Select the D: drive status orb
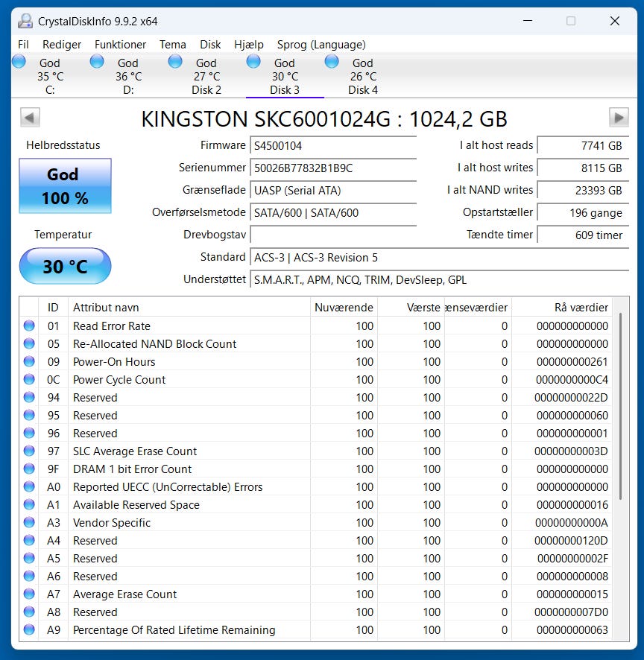This screenshot has height=660, width=644. (97, 61)
